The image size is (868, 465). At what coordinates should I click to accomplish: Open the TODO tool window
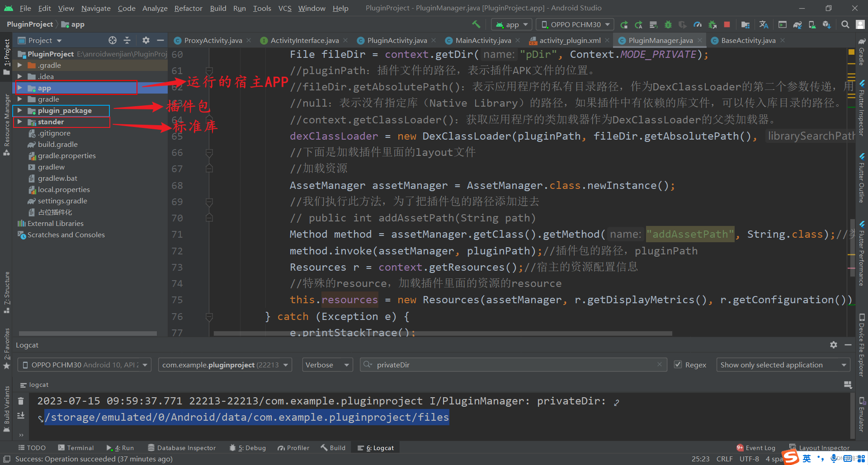[32, 448]
